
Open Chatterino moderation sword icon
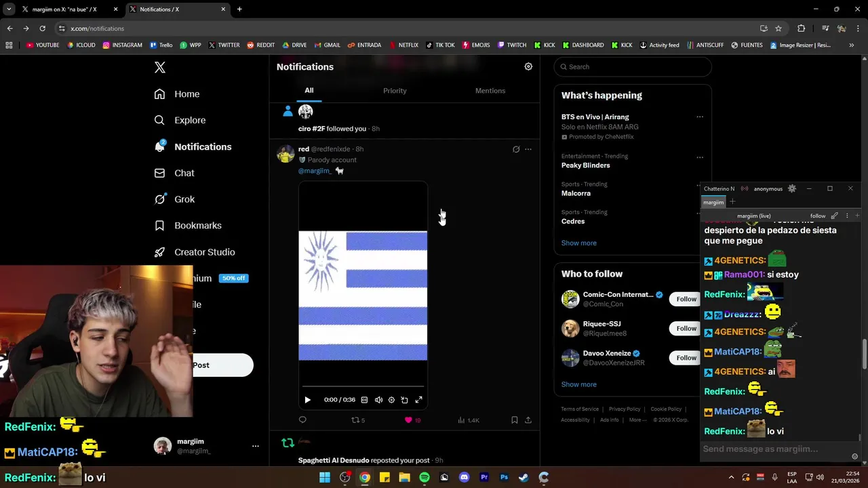[x=835, y=216]
